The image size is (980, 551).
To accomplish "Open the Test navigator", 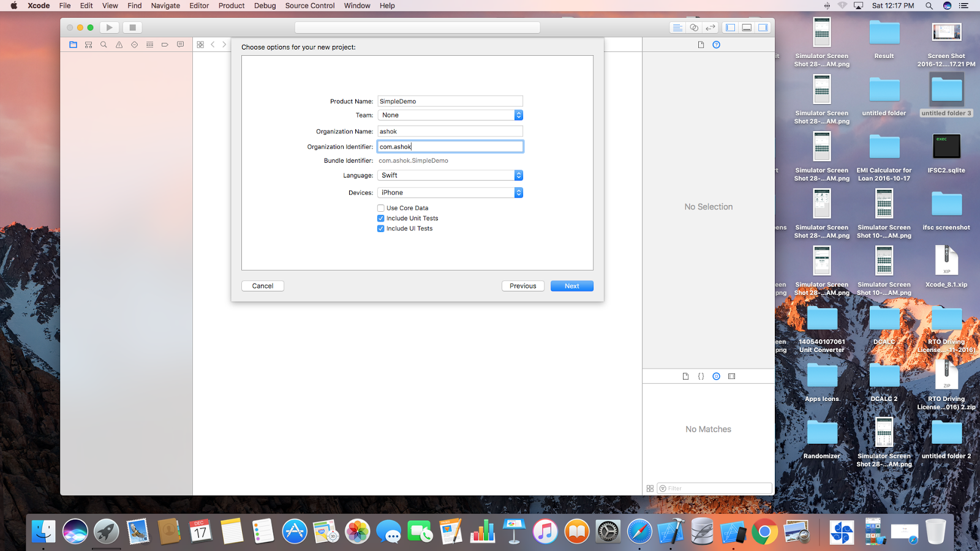I will coord(135,45).
